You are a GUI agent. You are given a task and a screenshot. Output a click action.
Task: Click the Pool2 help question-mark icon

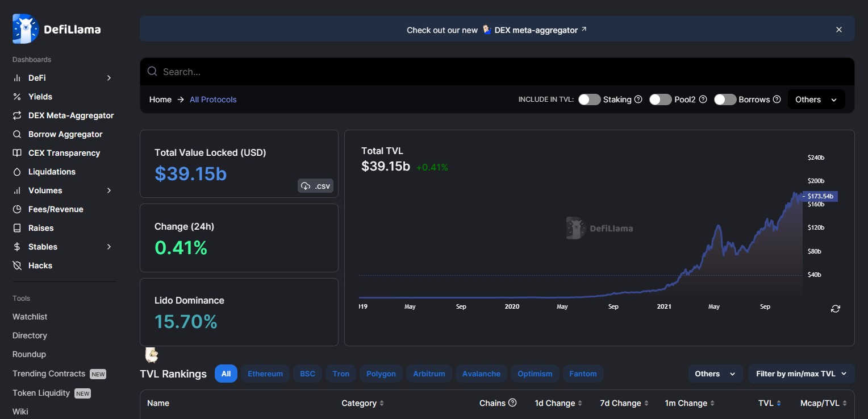pos(703,99)
